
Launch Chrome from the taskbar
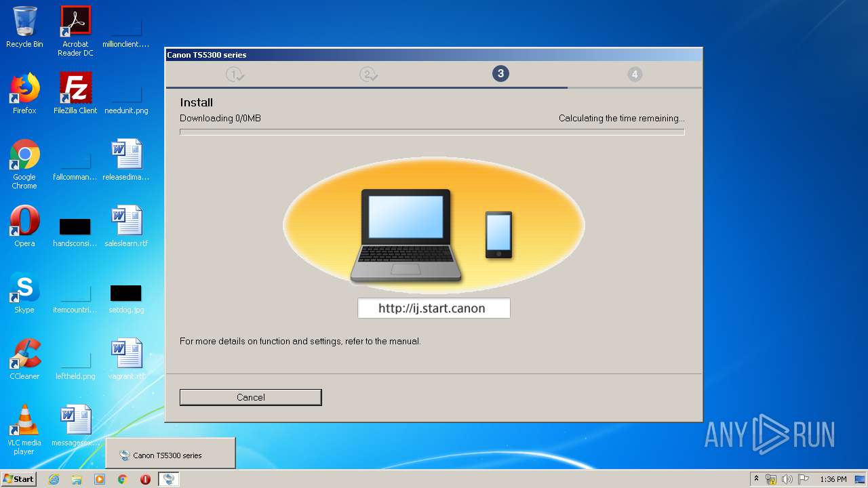coord(122,479)
